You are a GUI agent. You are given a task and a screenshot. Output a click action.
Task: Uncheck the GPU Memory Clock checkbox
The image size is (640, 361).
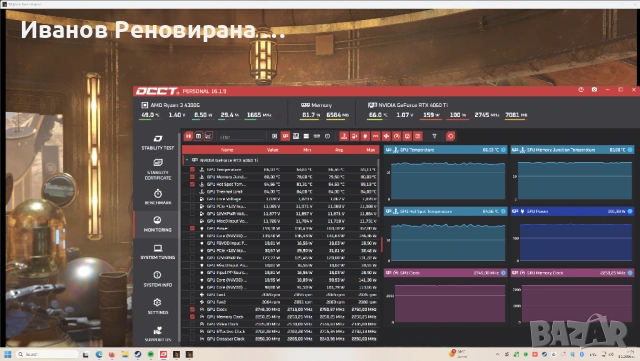(x=192, y=316)
